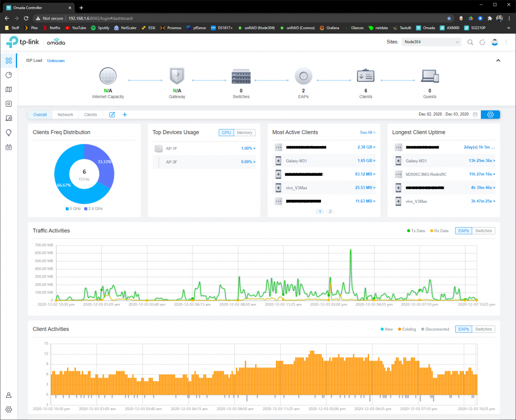
Task: Click the global search magnifier icon
Action: pos(470,42)
